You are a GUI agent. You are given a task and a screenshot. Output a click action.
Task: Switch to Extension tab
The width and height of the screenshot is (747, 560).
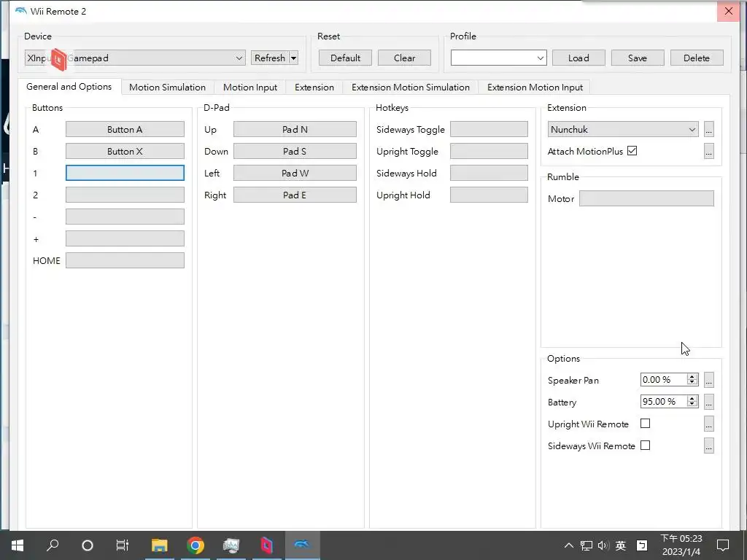coord(314,87)
